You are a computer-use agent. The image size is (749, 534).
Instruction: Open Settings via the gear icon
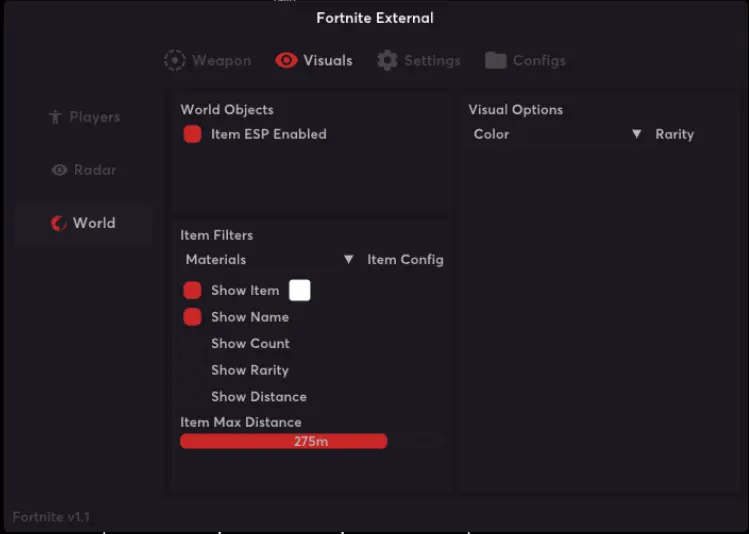click(387, 61)
